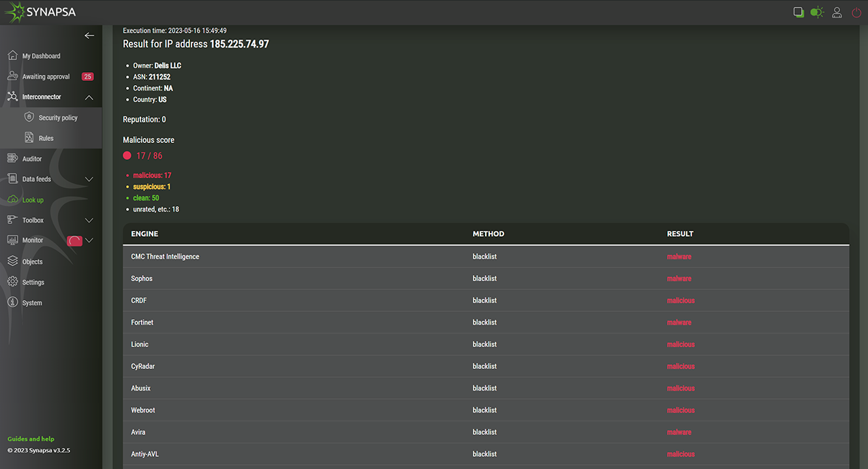Select Data feeds in the sidebar
Screen dimensions: 868x469
coord(37,179)
